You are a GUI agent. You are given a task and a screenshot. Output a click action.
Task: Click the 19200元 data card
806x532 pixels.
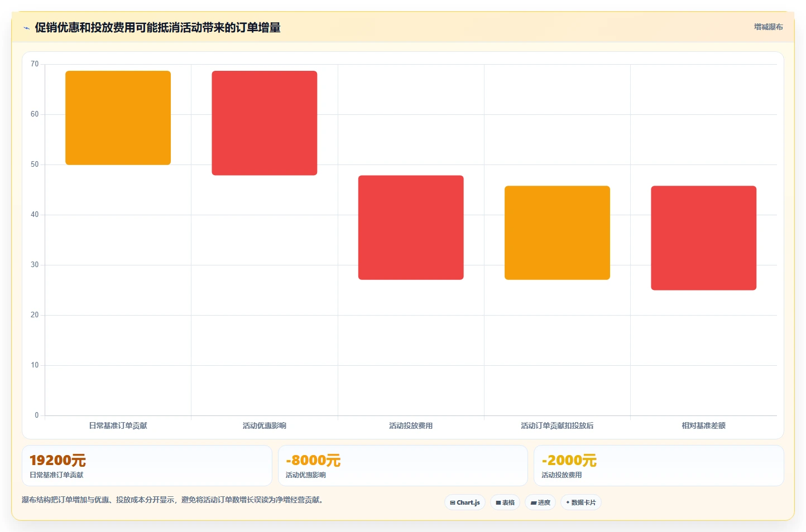pos(147,466)
